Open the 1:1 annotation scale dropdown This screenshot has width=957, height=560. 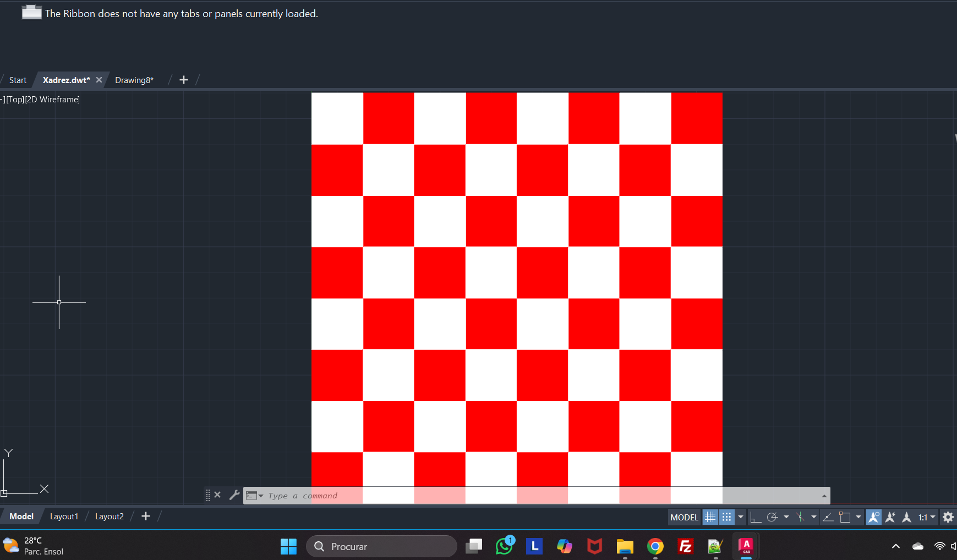927,517
